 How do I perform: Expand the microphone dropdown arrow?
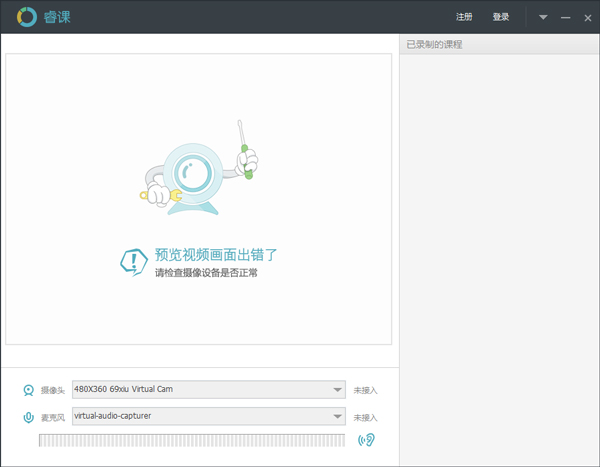pyautogui.click(x=338, y=417)
